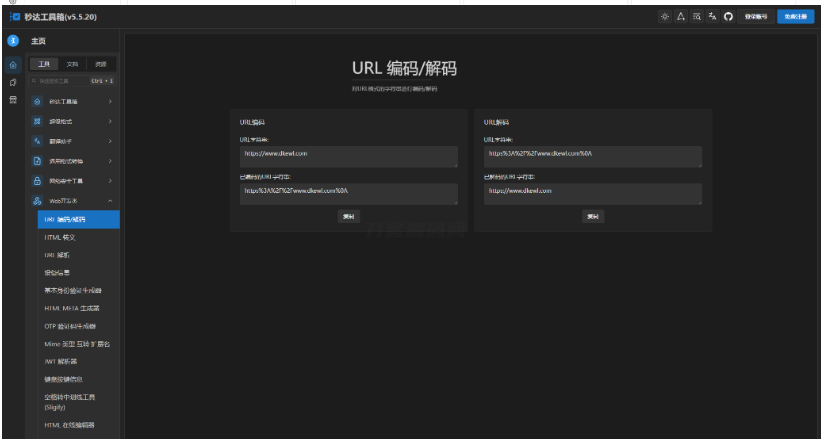Collapse the Web开发 tools category

110,201
